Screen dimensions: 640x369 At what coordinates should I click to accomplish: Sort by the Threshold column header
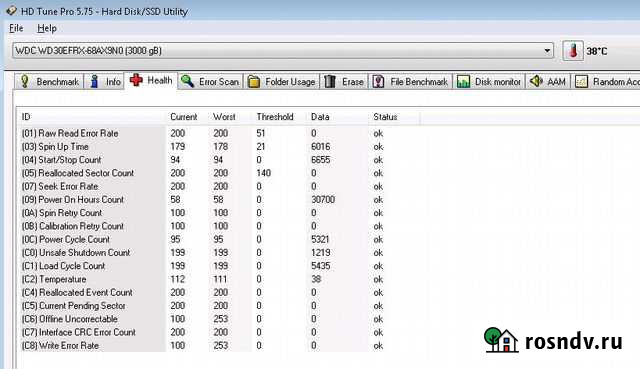pos(275,117)
